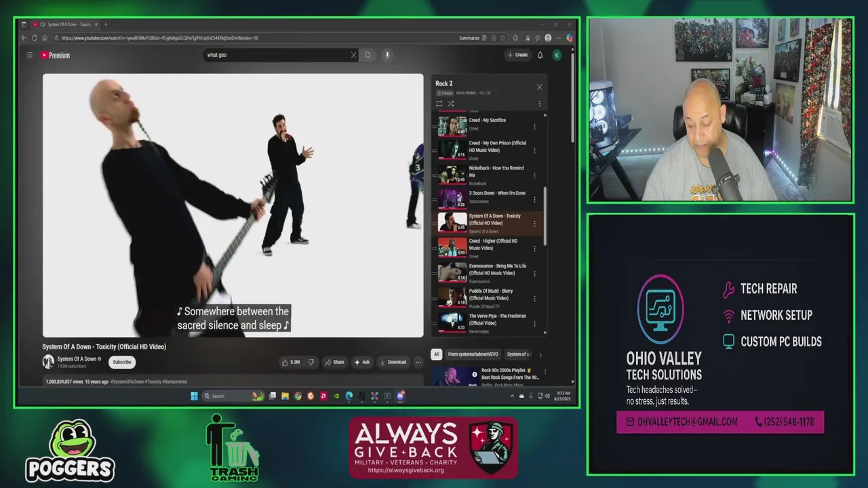Click the browser Back arrow
868x488 pixels.
pos(24,38)
